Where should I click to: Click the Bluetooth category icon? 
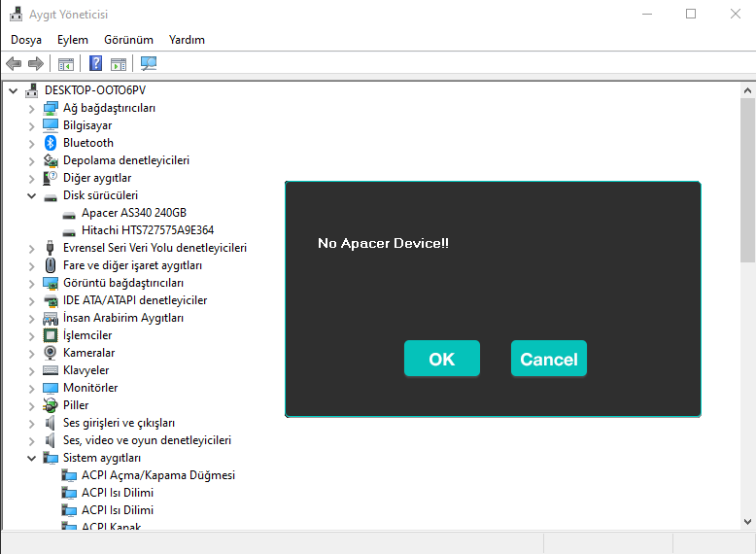(51, 143)
